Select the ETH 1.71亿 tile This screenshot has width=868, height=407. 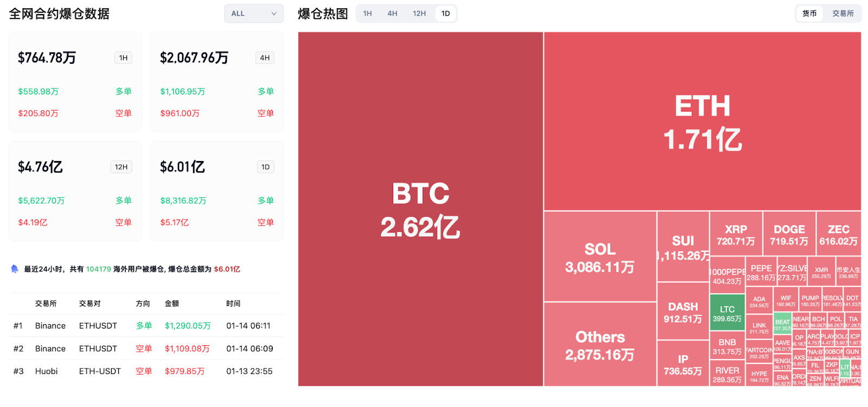tap(701, 120)
